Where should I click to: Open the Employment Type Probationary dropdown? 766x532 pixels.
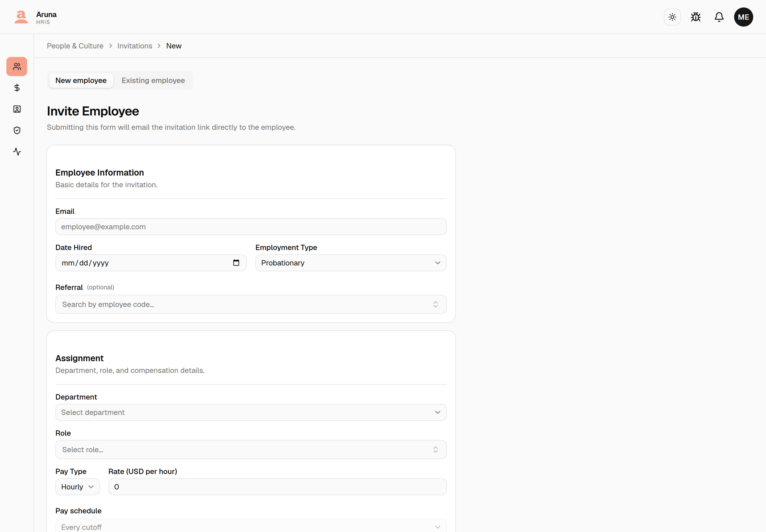[351, 263]
